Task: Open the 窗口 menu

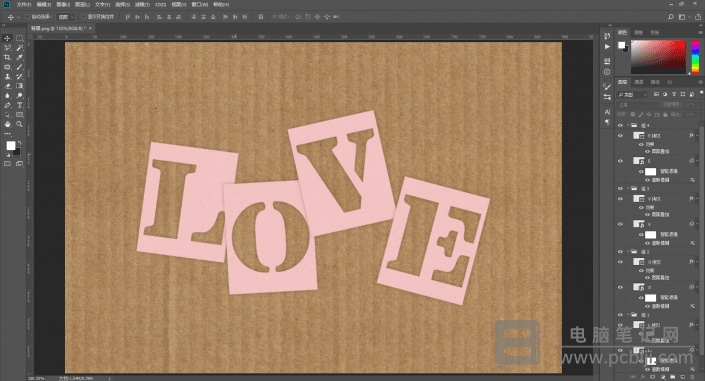Action: point(200,4)
